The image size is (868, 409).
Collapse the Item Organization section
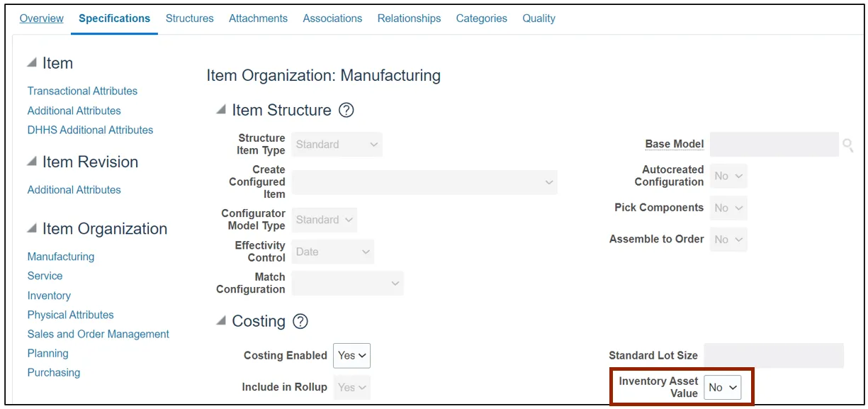(32, 229)
